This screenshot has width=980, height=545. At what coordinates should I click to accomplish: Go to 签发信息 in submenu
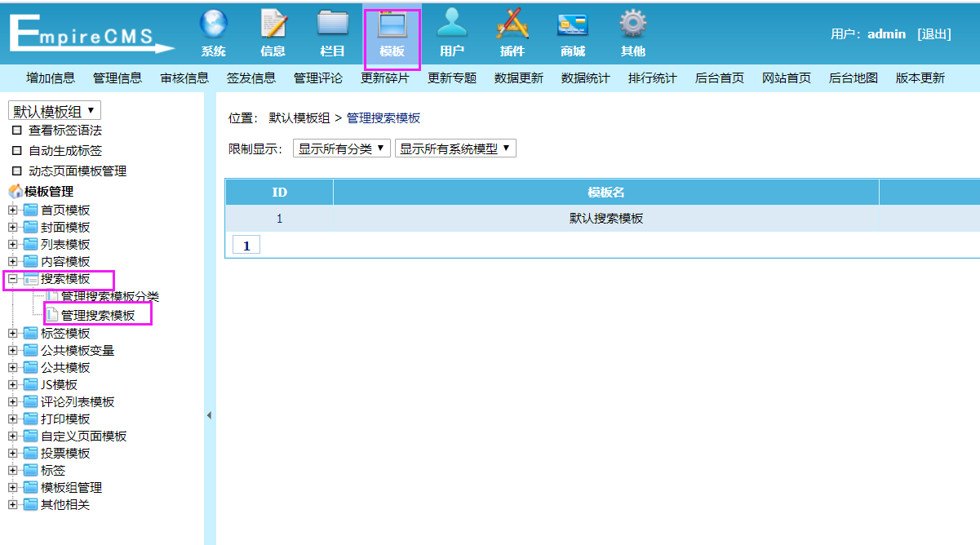(251, 78)
